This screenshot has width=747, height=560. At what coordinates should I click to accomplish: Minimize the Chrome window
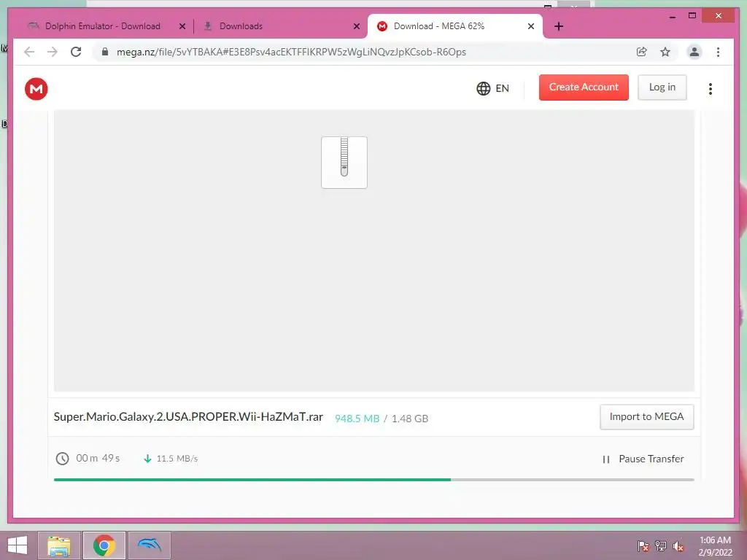tap(672, 17)
